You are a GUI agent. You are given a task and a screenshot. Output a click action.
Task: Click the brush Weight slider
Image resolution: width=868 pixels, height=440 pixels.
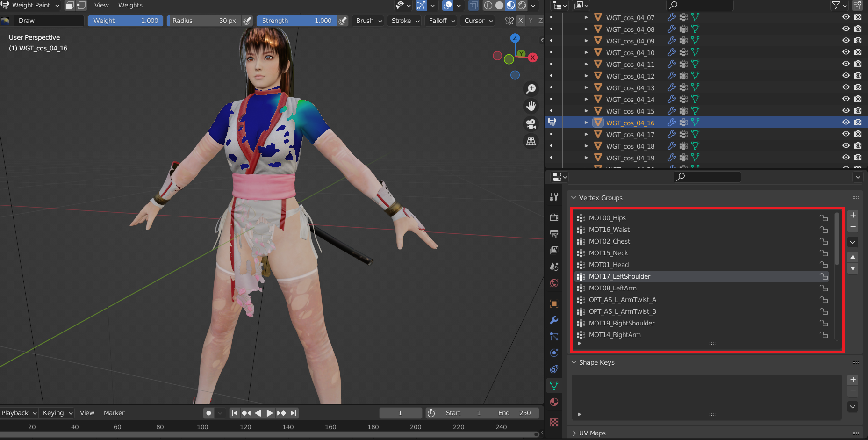(125, 21)
